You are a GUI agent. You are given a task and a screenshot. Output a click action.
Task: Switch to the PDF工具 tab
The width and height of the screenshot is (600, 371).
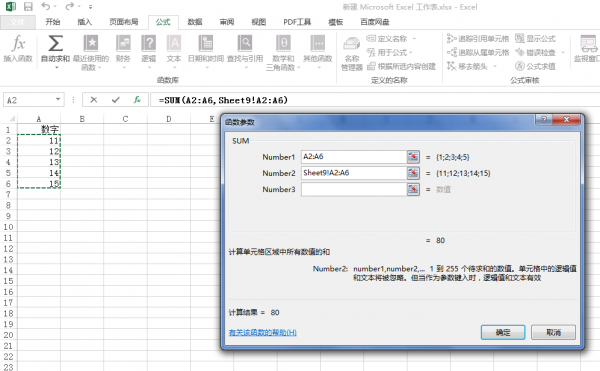[297, 22]
